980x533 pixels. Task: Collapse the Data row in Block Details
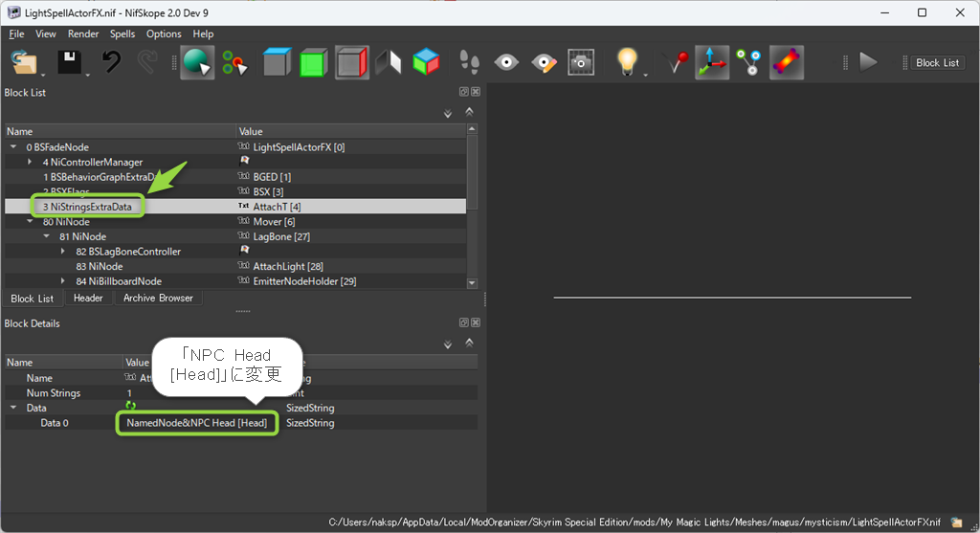tap(13, 408)
